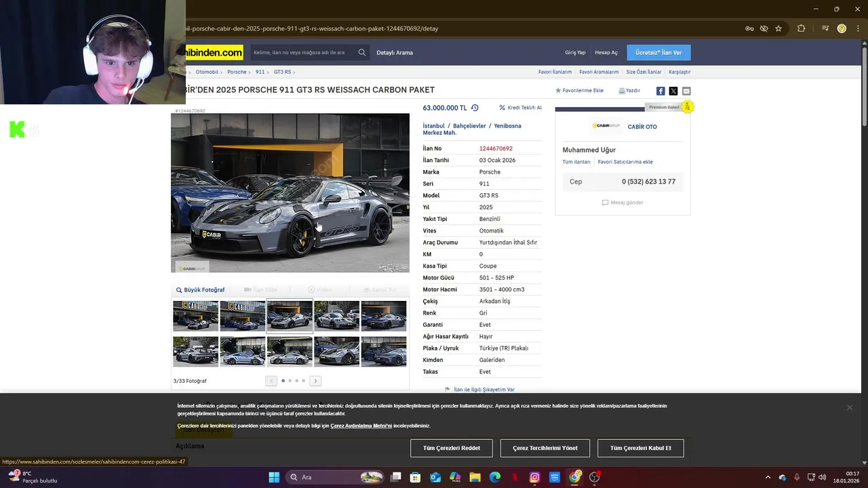Open the Otomobil breadcrumb

click(x=207, y=72)
